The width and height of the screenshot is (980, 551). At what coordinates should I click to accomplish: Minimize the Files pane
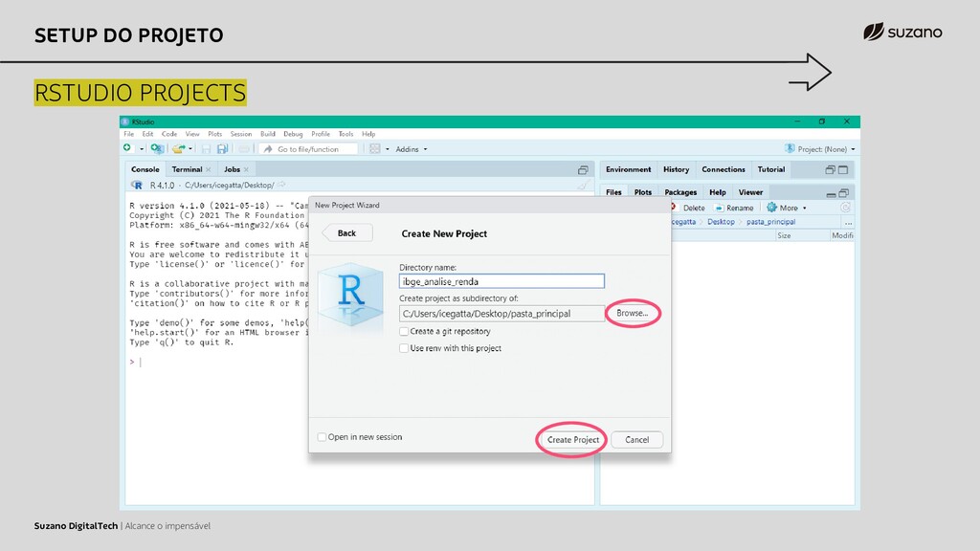(x=831, y=194)
